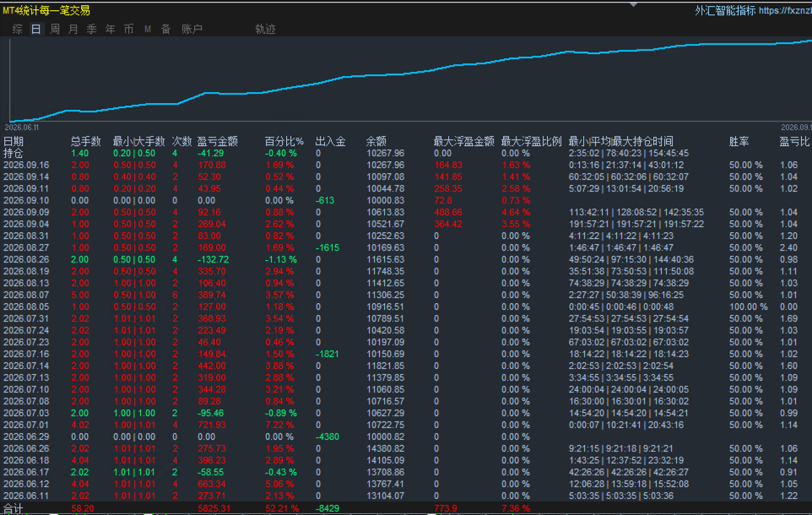Viewport: 812px width, 515px height.
Task: Click the withdrawal value -613
Action: point(325,200)
